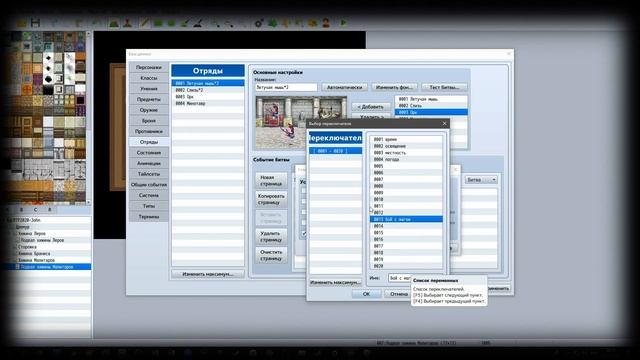The width and height of the screenshot is (640, 360).
Task: Click the Очистить страницу button
Action: tap(271, 256)
